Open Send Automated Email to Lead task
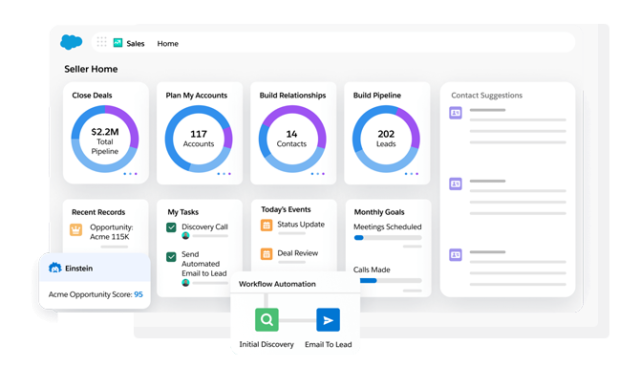640x367 pixels. coord(204,264)
